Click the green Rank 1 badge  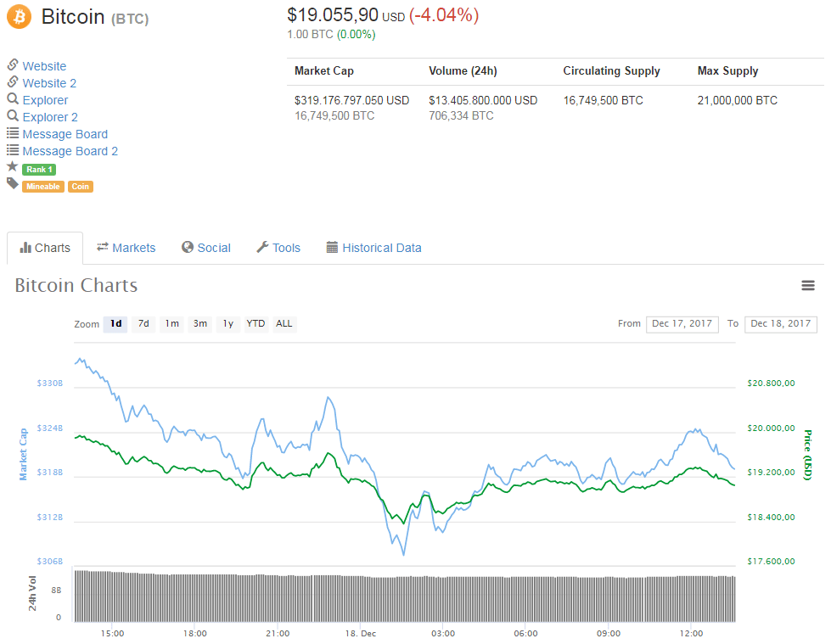39,170
